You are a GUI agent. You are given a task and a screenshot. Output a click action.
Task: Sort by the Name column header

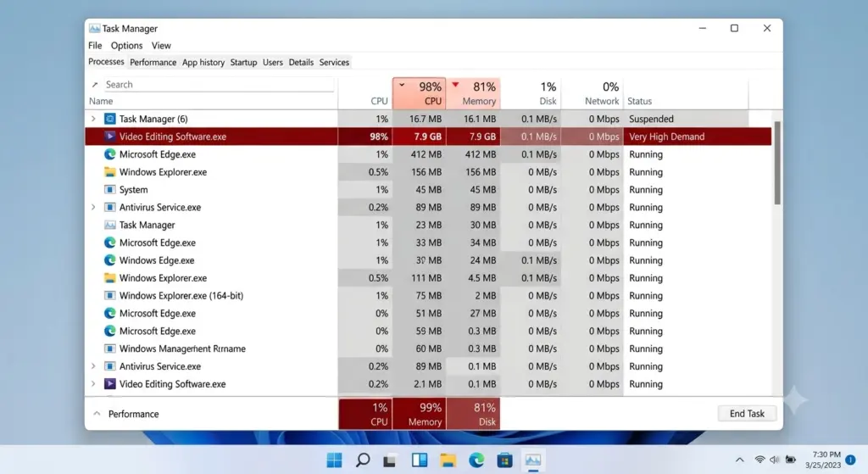[x=101, y=101]
